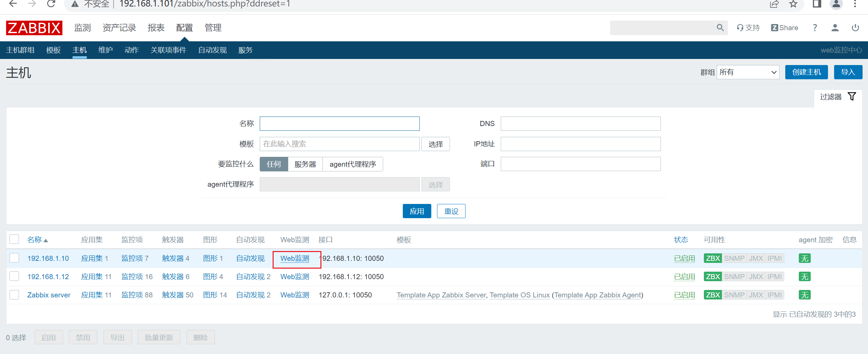Click ZBX availability badge for 192.168.1.10

[x=713, y=258]
